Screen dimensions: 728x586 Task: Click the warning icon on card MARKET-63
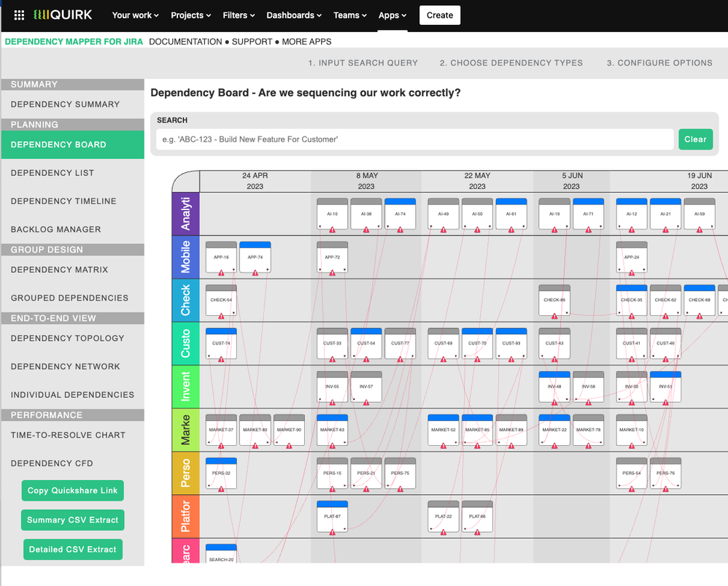(332, 445)
